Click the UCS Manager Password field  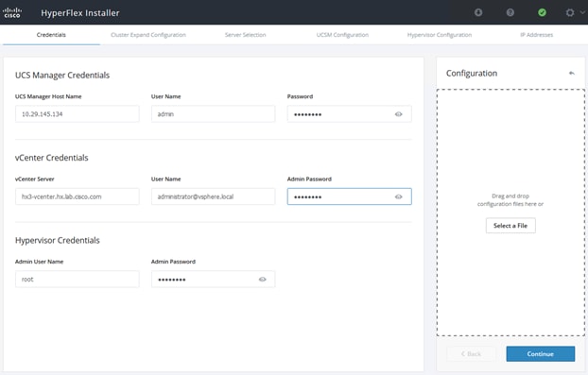pos(349,114)
